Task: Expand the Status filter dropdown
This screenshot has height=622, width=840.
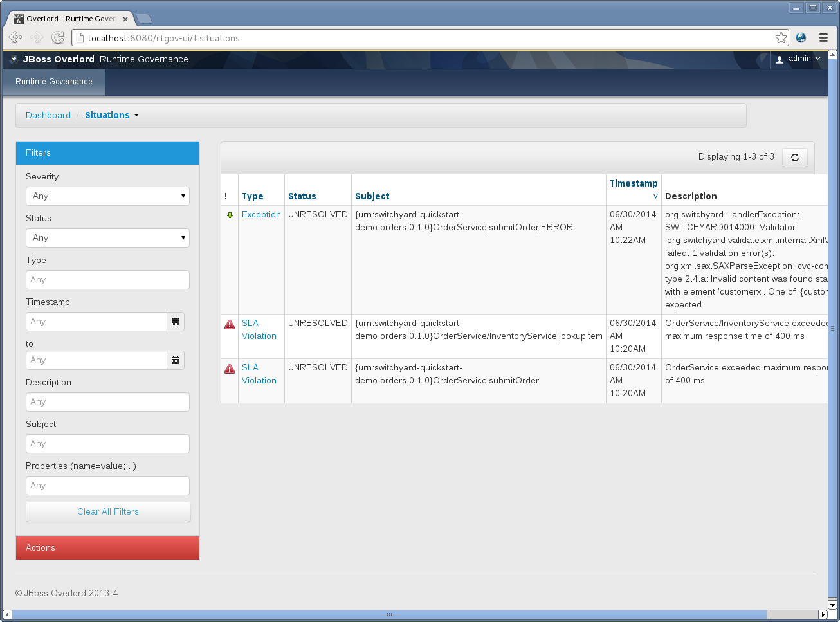Action: (x=107, y=238)
